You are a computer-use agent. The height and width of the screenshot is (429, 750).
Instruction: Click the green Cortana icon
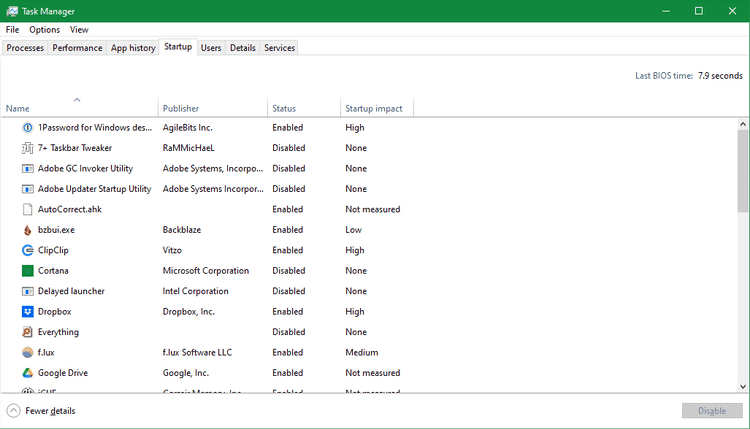click(x=28, y=271)
